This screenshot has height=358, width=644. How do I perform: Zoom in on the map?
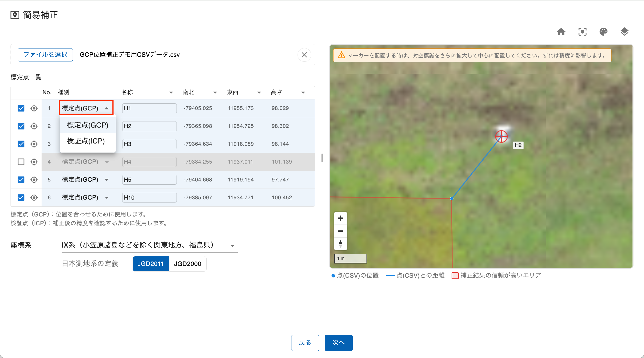click(340, 218)
